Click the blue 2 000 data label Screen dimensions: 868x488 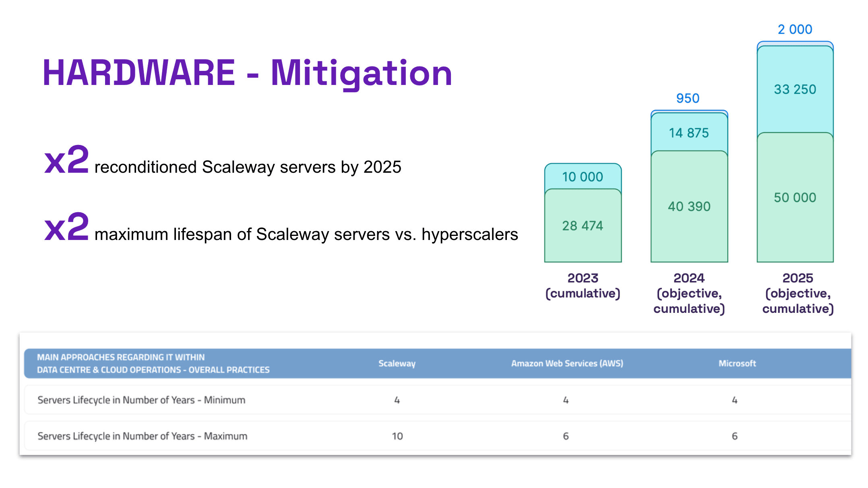[795, 29]
